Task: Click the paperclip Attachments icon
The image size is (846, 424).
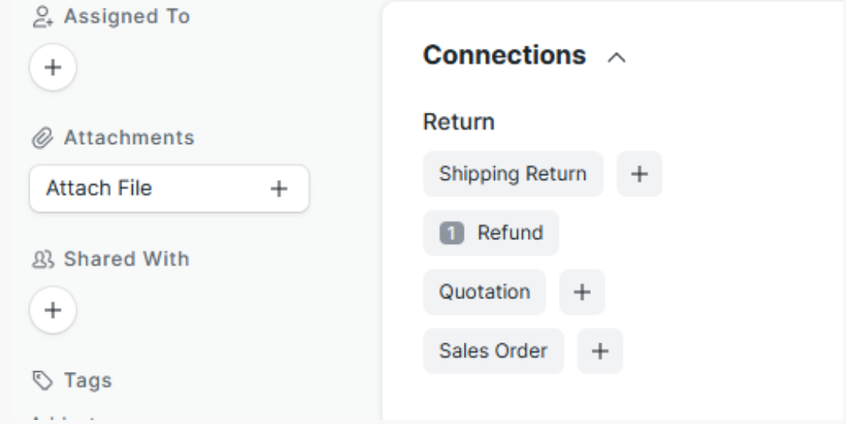Action: (42, 138)
